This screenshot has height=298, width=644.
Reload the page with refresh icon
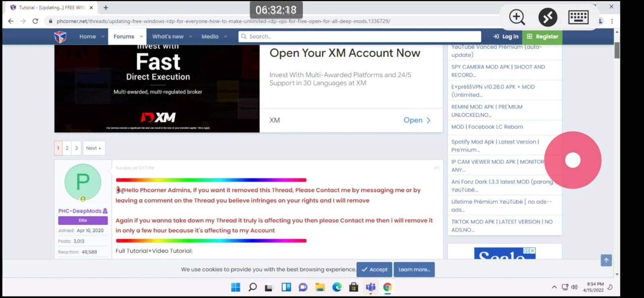[x=35, y=21]
